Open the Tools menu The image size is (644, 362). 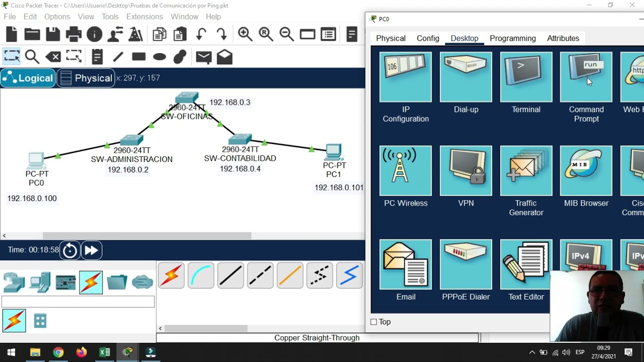(110, 17)
